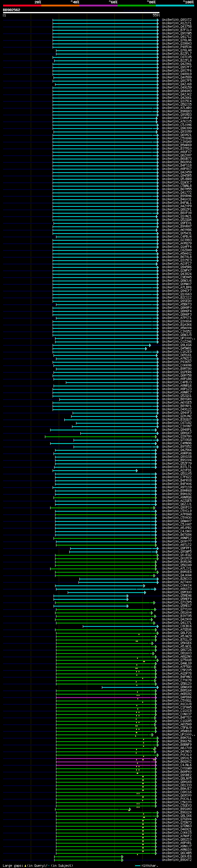Select label UniRef100_B9GU24
197x868 pixels.
pyautogui.click(x=177, y=813)
